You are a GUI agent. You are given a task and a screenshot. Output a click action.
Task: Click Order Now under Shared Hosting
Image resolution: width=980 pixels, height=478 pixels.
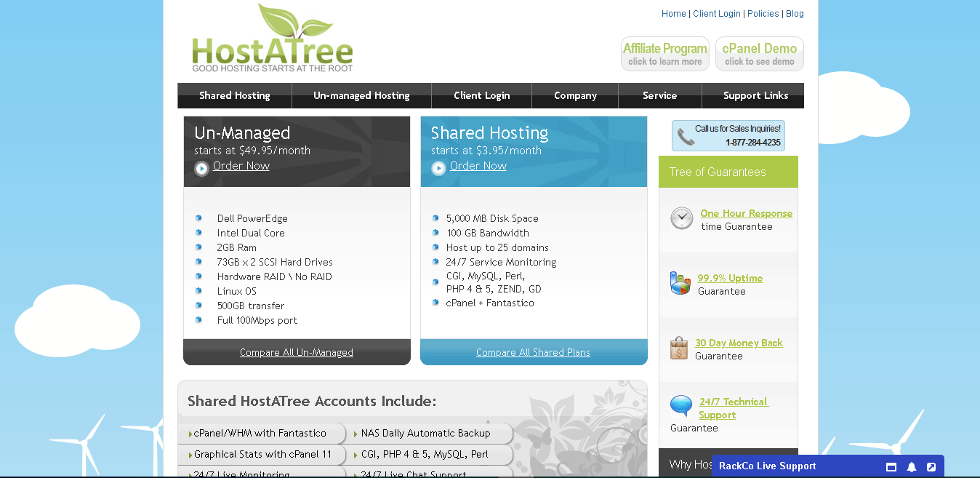point(478,166)
